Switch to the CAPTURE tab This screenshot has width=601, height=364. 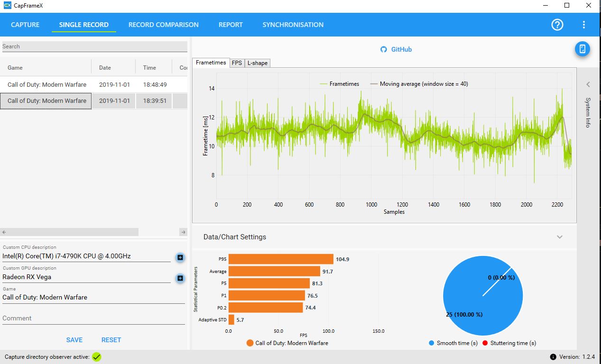(x=25, y=25)
